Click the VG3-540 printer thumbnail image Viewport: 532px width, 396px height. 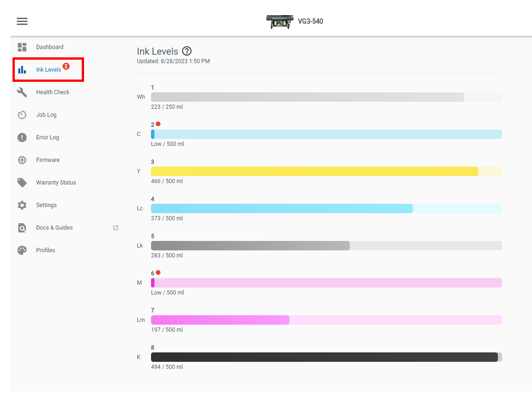pos(279,22)
